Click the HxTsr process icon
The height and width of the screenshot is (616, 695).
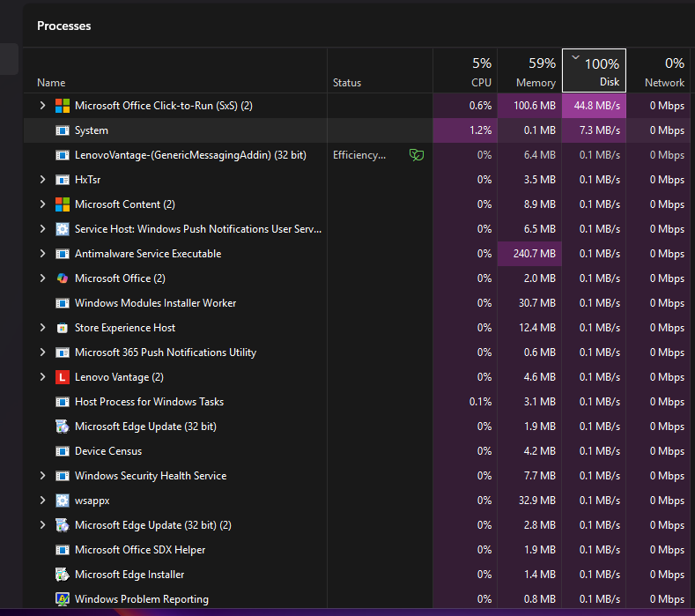pyautogui.click(x=63, y=180)
